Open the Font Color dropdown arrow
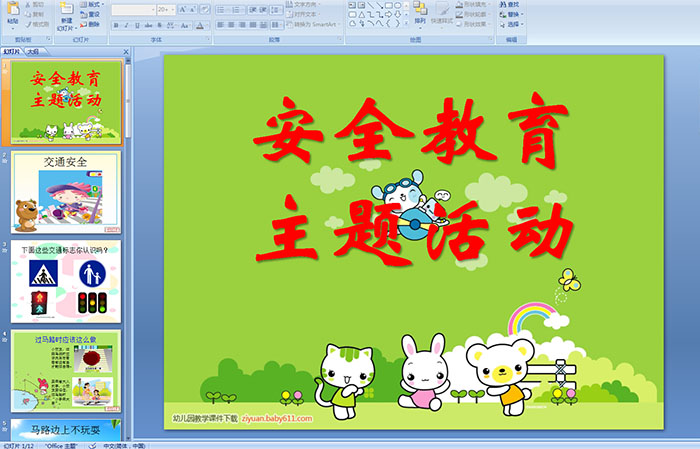The width and height of the screenshot is (700, 449). tap(207, 25)
